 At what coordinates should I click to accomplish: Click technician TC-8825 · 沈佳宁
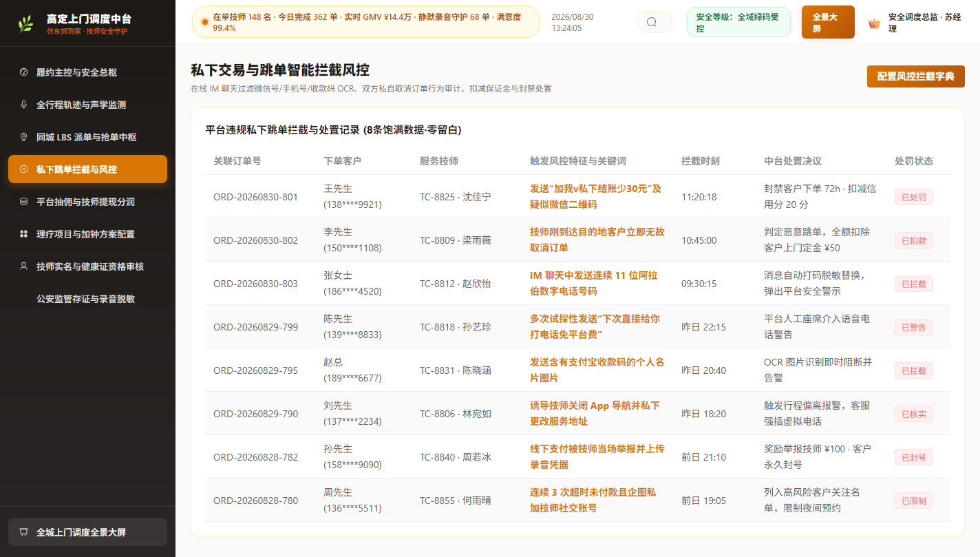[x=456, y=197]
